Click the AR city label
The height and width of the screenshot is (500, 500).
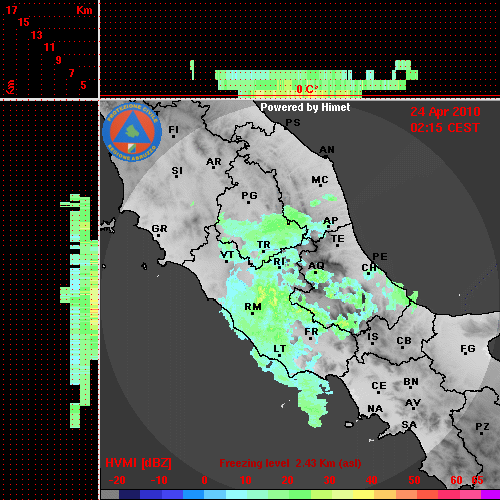coord(214,162)
